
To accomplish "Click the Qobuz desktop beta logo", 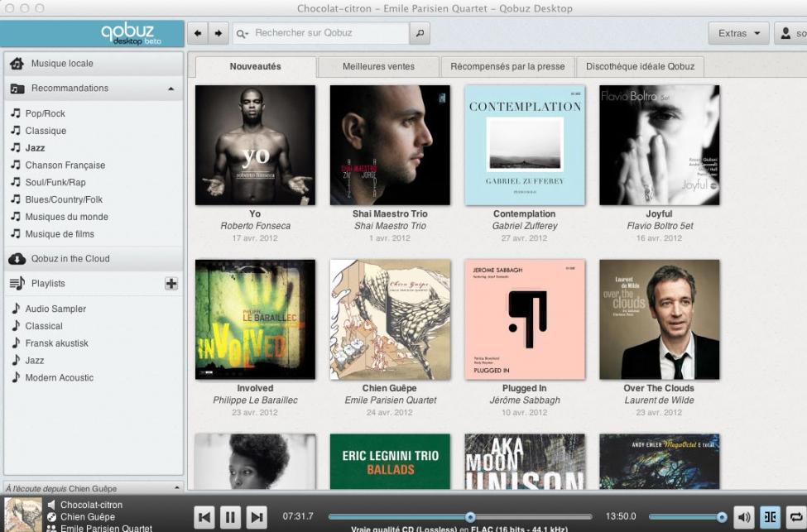I will [x=131, y=34].
